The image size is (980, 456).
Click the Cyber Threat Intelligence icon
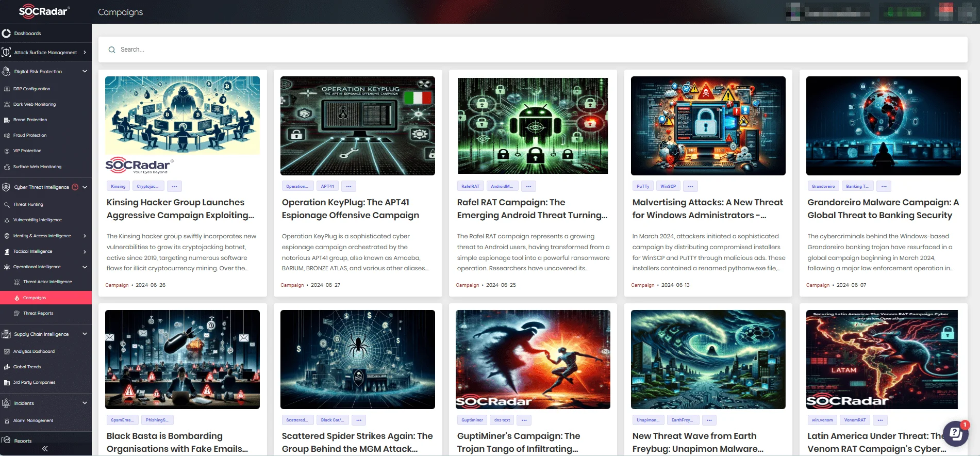click(6, 187)
